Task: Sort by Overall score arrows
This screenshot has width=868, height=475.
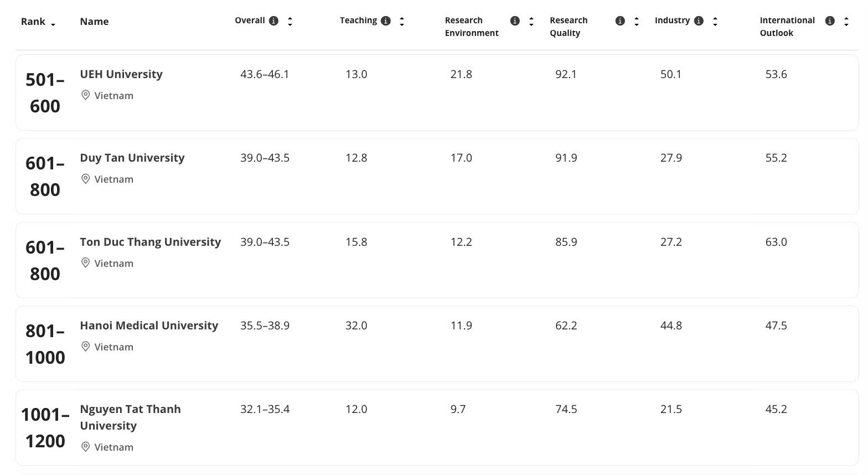Action: point(290,22)
